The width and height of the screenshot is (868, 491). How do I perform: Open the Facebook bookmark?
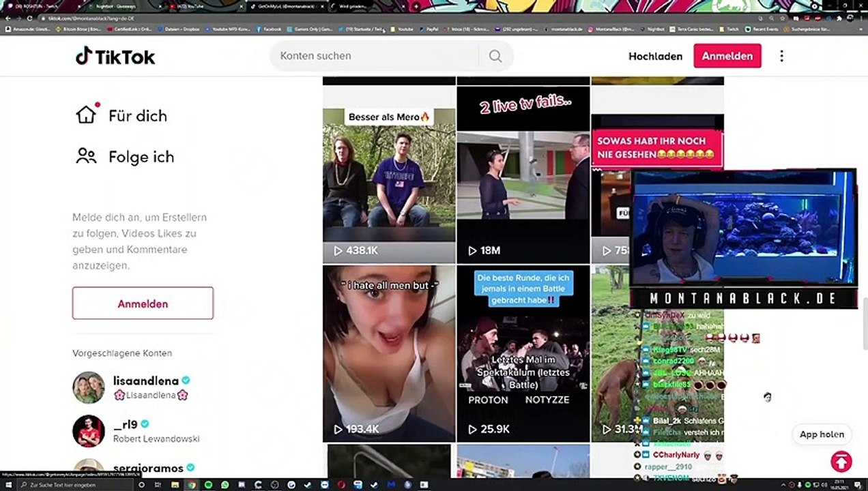[x=269, y=29]
